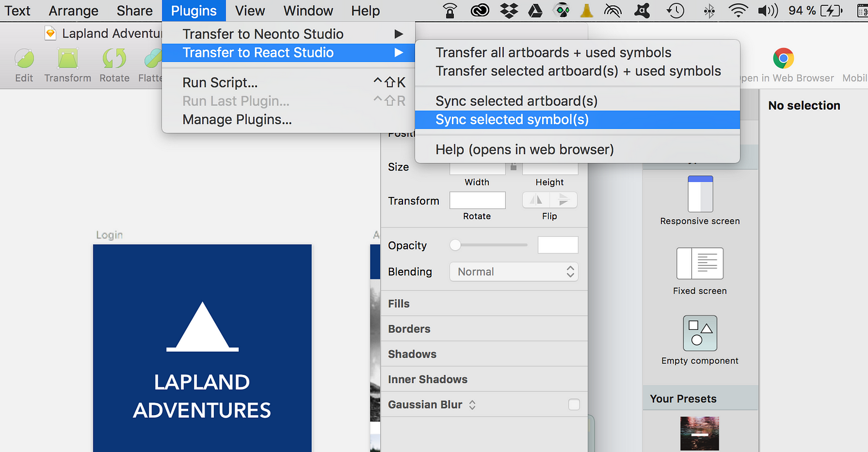Image resolution: width=868 pixels, height=452 pixels.
Task: Pick the Responsive screen preset icon
Action: click(700, 194)
